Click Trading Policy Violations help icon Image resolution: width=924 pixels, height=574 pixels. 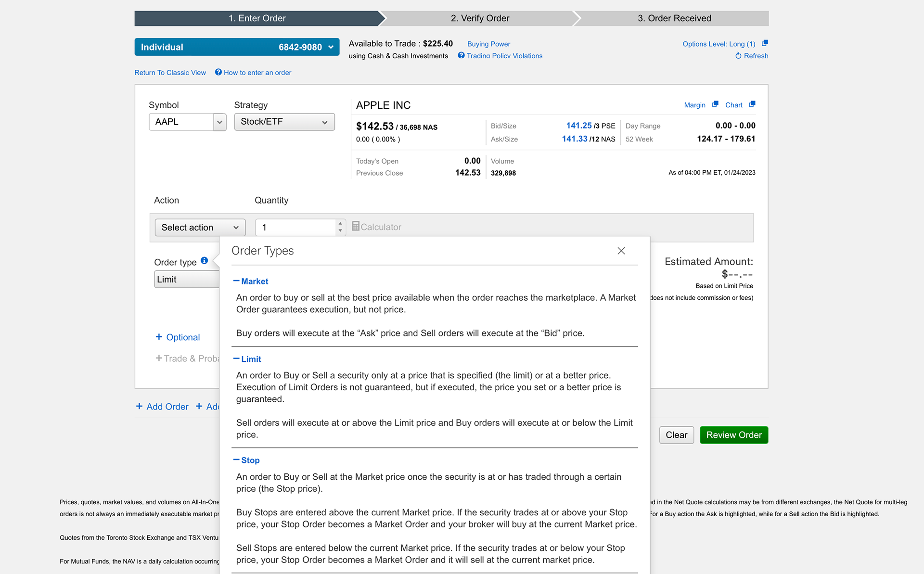(461, 55)
